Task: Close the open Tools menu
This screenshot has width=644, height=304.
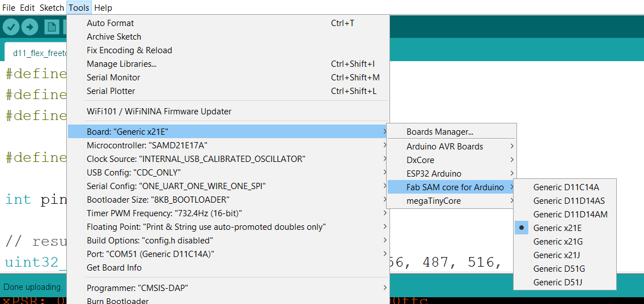Action: click(x=79, y=7)
